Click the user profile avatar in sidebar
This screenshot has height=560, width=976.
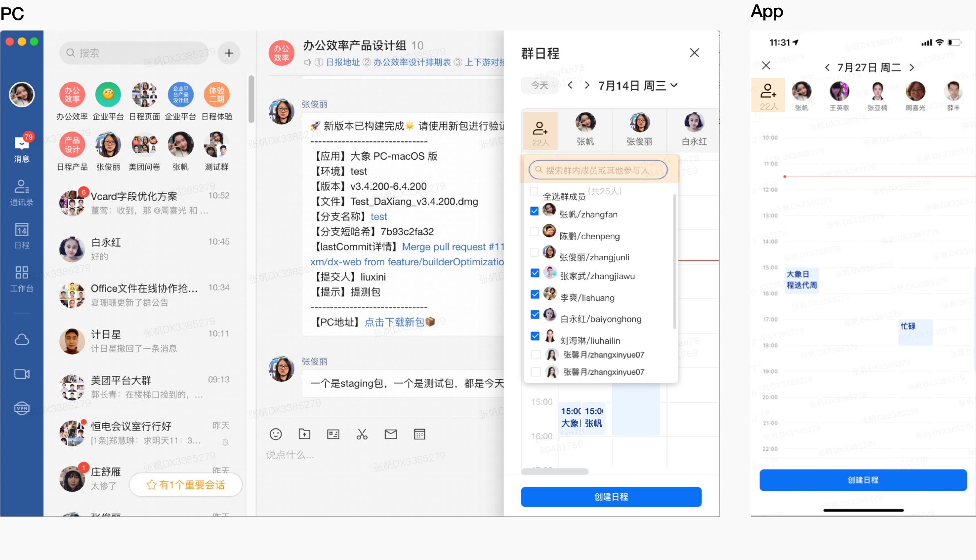(22, 94)
